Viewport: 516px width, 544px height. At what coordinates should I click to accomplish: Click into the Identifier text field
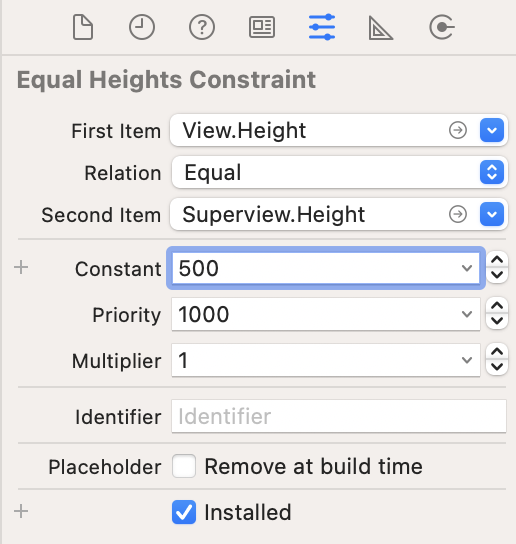tap(339, 416)
